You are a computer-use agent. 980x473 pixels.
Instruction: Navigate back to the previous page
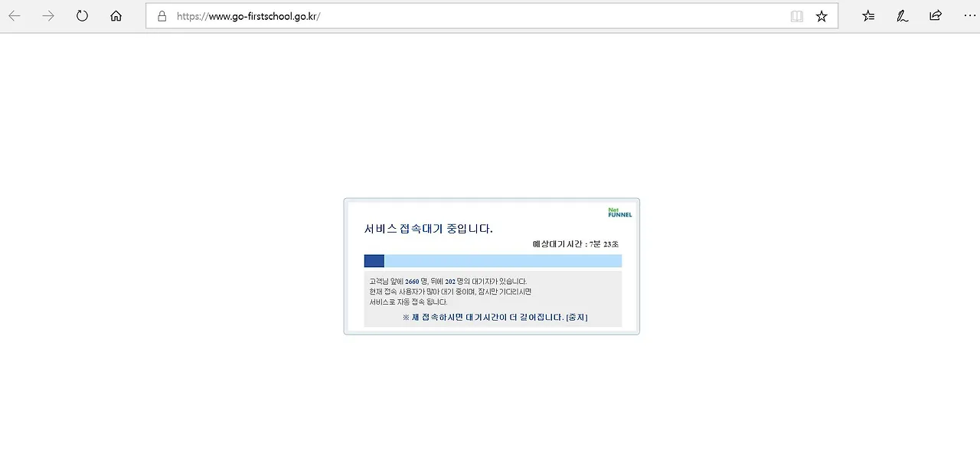point(15,15)
